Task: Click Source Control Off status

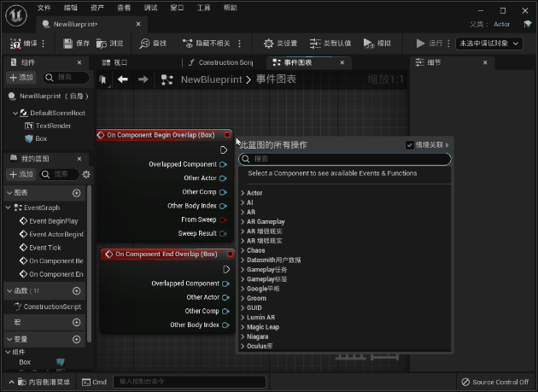Action: coord(495,382)
